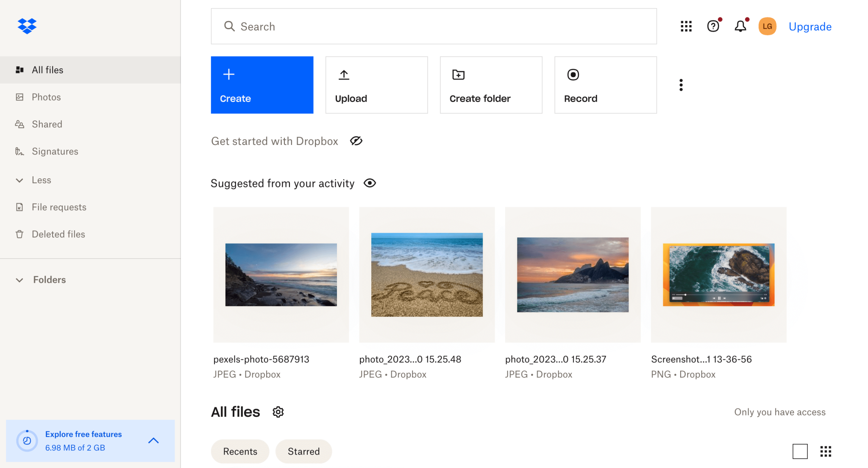This screenshot has height=468, width=868.
Task: Open Deleted files
Action: tap(58, 234)
